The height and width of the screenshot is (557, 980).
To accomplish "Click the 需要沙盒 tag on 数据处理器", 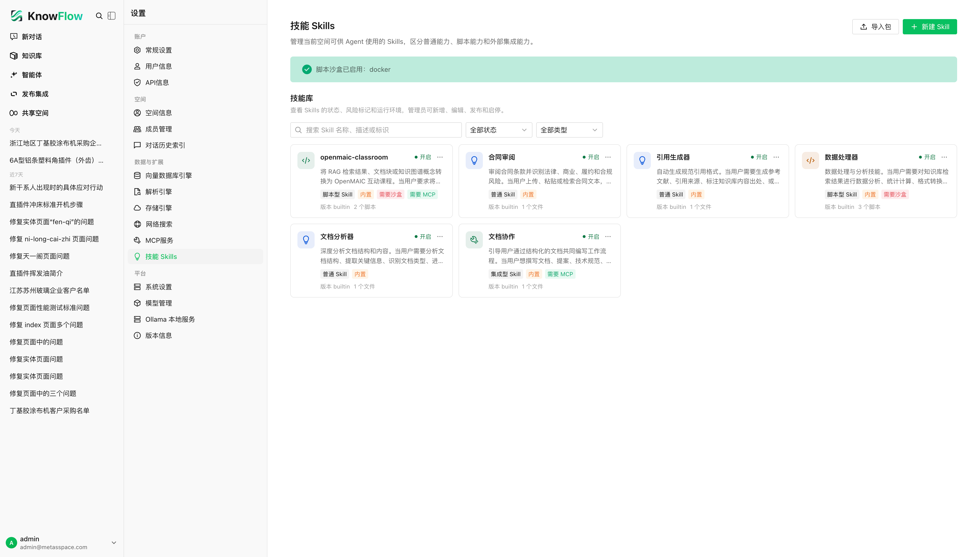I will (895, 194).
